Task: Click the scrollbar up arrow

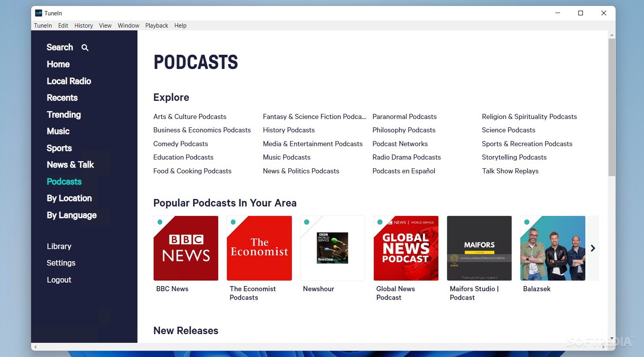Action: click(x=612, y=35)
